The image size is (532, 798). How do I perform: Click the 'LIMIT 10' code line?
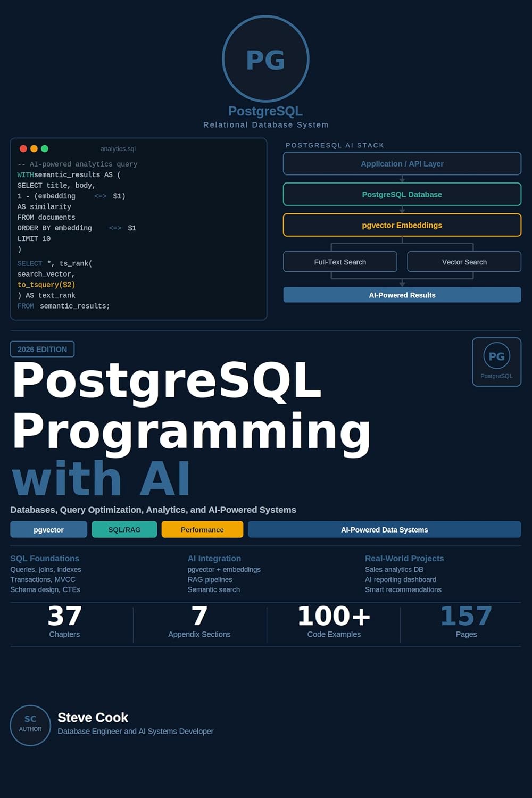(x=34, y=239)
